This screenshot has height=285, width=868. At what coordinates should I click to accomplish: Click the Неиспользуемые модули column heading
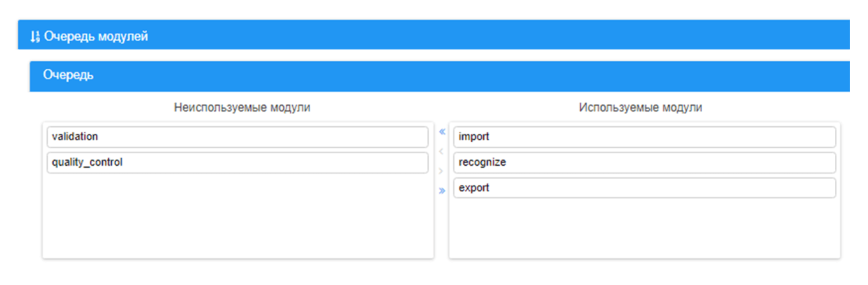(242, 108)
